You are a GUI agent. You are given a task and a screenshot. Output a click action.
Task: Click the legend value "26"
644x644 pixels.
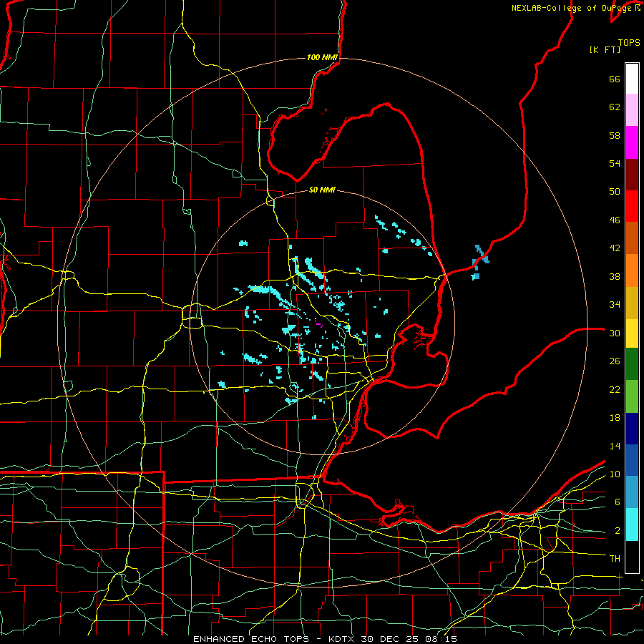tap(615, 361)
